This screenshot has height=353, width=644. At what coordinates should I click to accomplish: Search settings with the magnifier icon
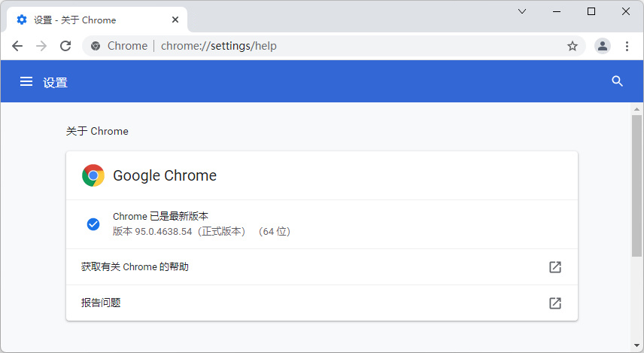coord(617,81)
